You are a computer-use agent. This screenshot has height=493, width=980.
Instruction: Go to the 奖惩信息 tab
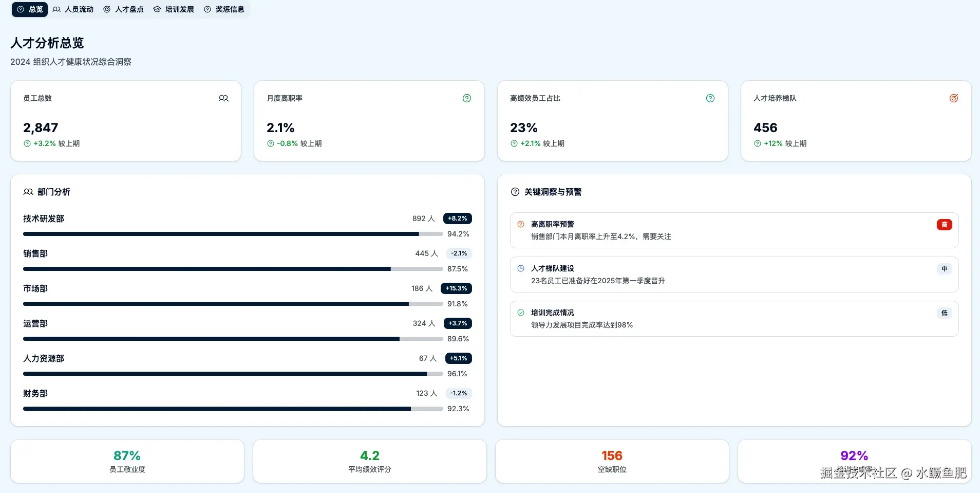coord(224,9)
